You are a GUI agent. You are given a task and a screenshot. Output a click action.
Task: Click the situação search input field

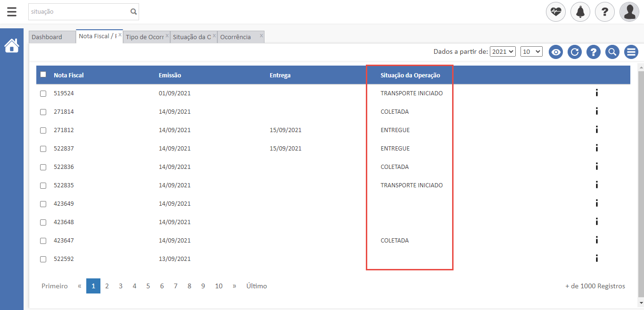[79, 12]
